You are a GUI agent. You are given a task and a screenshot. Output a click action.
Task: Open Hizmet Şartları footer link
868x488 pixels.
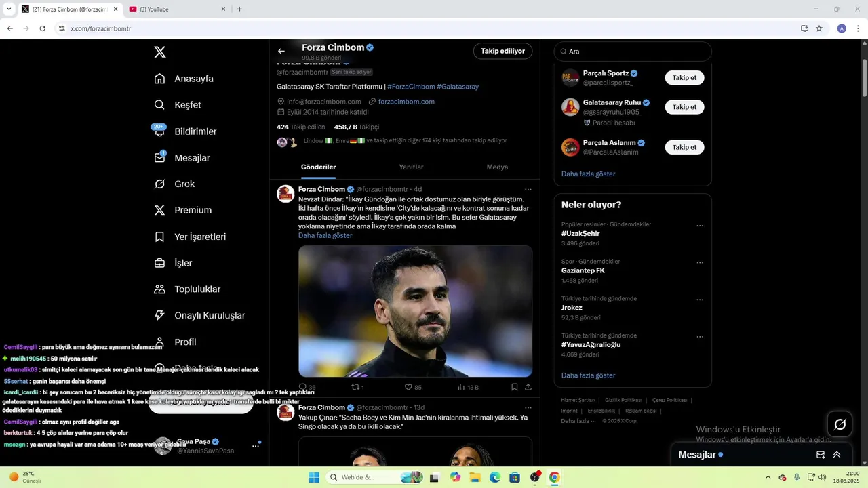tap(578, 400)
